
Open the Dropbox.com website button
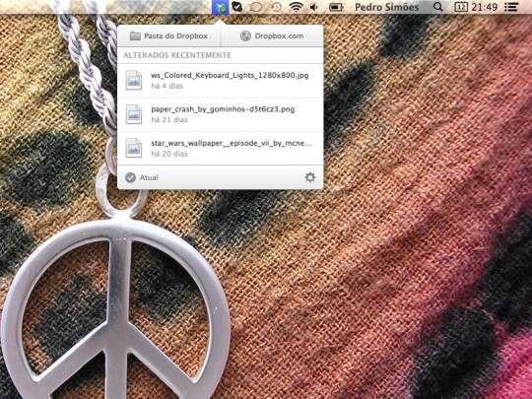tap(272, 36)
